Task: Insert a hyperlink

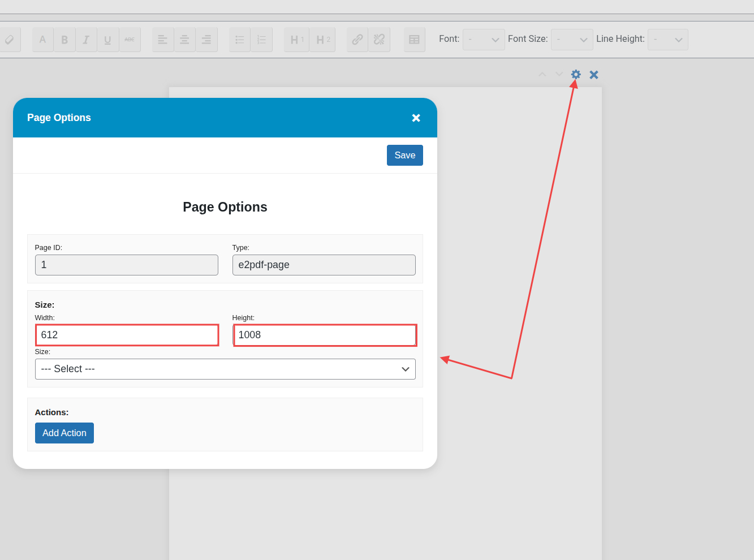Action: [357, 40]
